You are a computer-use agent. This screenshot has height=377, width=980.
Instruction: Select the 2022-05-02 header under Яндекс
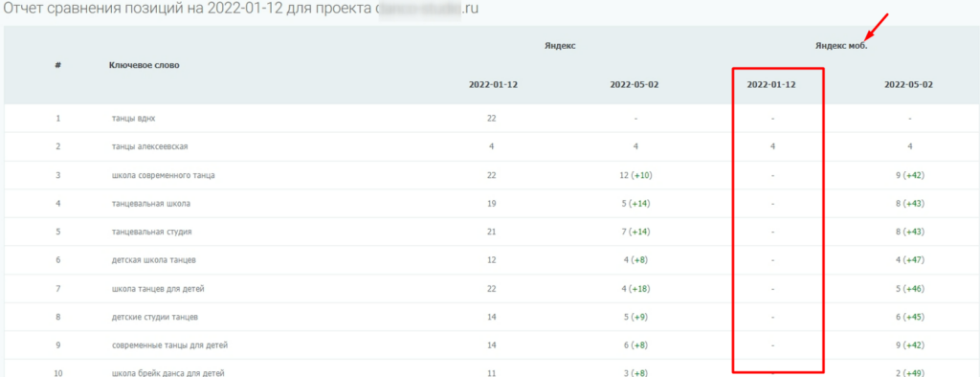click(634, 85)
